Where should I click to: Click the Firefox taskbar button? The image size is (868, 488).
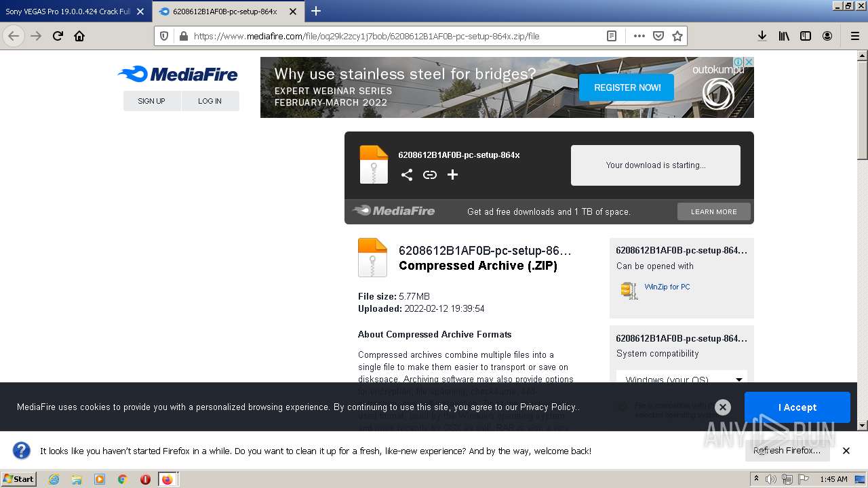pyautogui.click(x=168, y=479)
